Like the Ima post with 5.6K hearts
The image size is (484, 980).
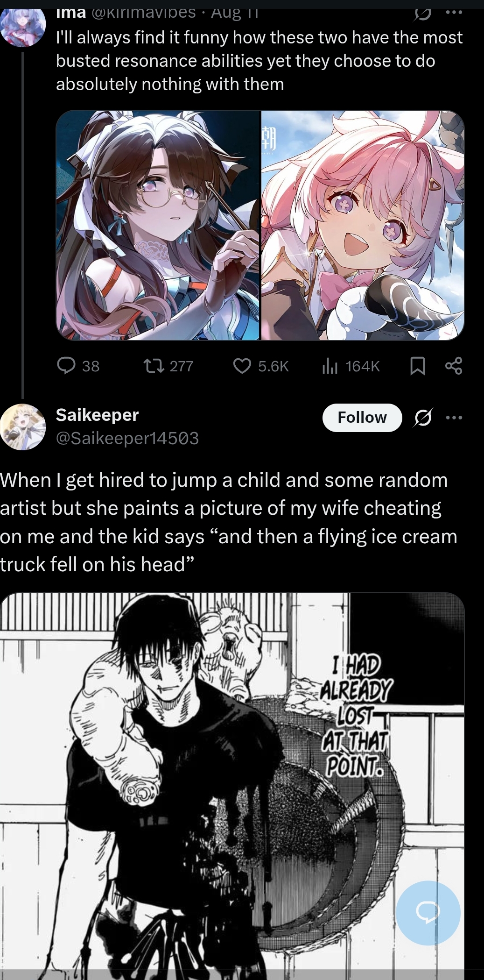[261, 366]
